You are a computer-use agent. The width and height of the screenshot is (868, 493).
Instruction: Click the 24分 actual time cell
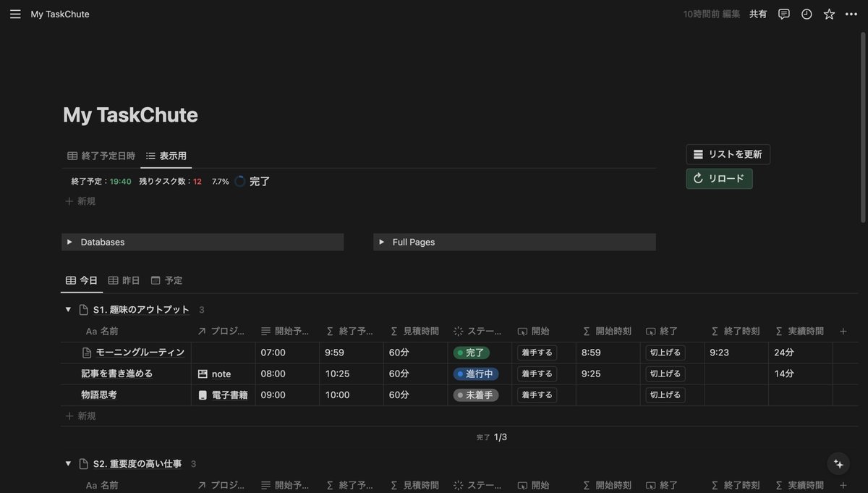[800, 353]
